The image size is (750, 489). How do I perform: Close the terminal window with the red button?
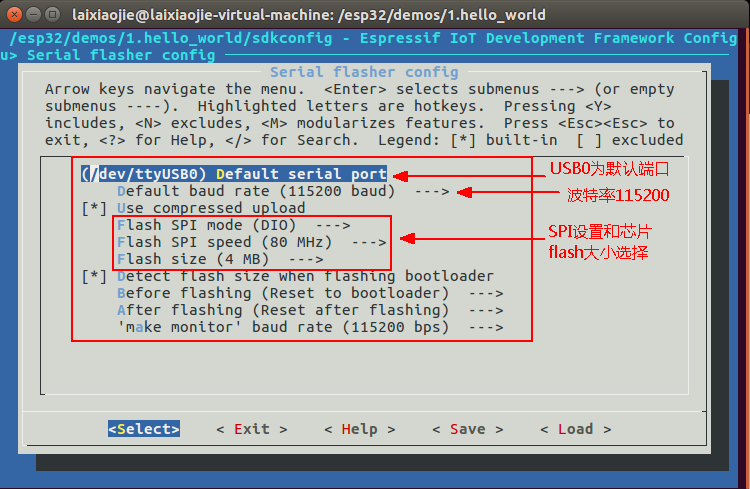coord(14,14)
